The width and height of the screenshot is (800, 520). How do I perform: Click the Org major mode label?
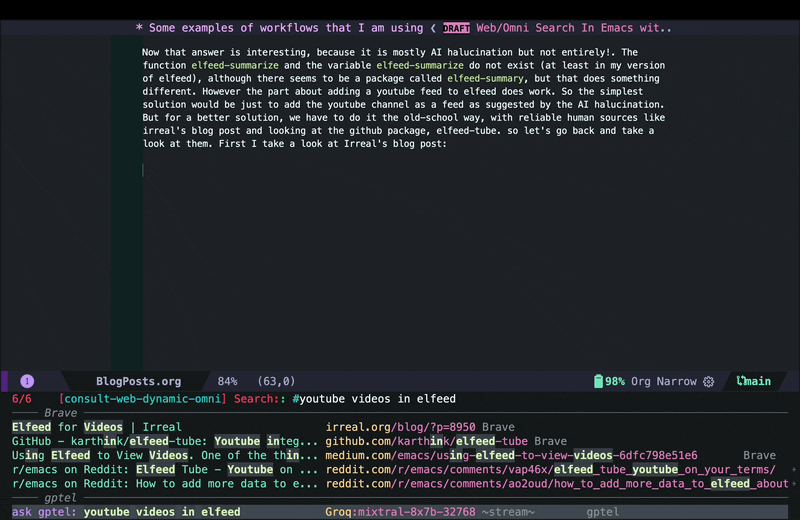[x=641, y=381]
